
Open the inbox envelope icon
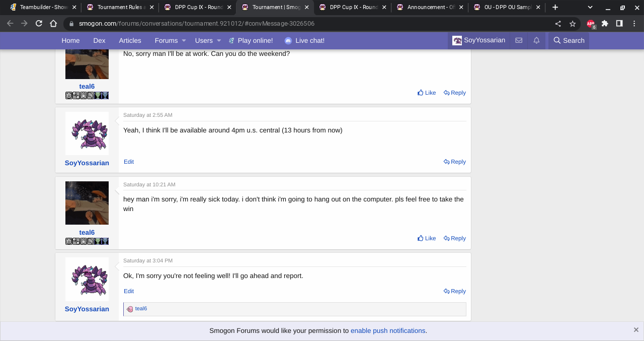pyautogui.click(x=519, y=40)
